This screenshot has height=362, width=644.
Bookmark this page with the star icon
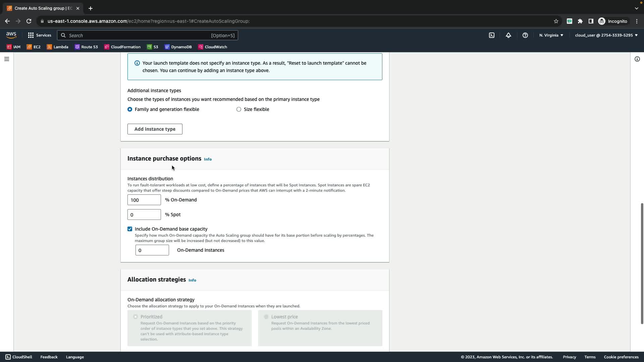click(556, 21)
